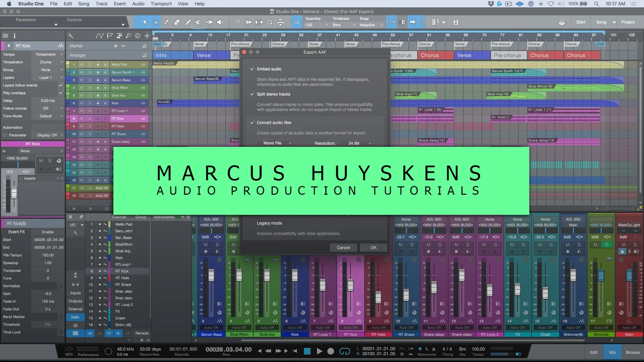Select the Arrow tool
The height and width of the screenshot is (362, 644).
145,22
